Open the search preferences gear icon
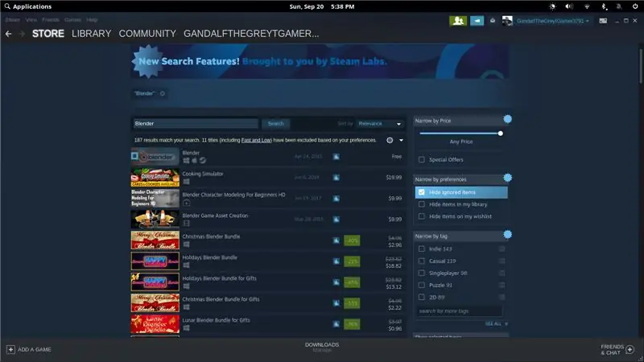The height and width of the screenshot is (362, 644). 390,140
